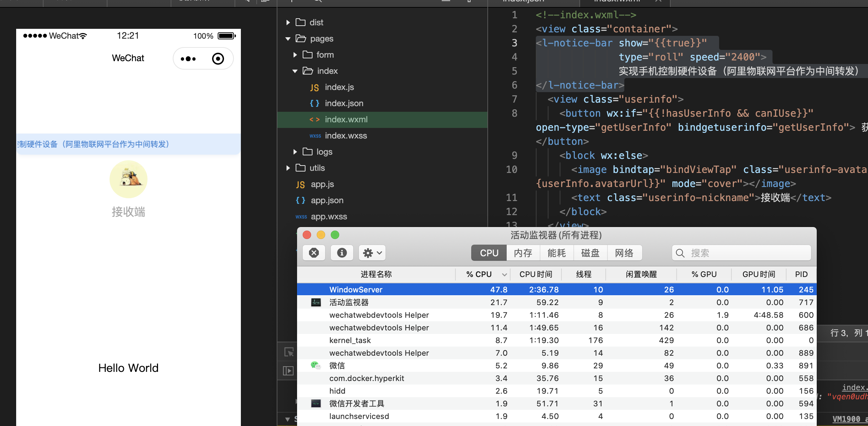Click inside the Activity Monitor search field
Screen dimensions: 868x426
(741, 253)
